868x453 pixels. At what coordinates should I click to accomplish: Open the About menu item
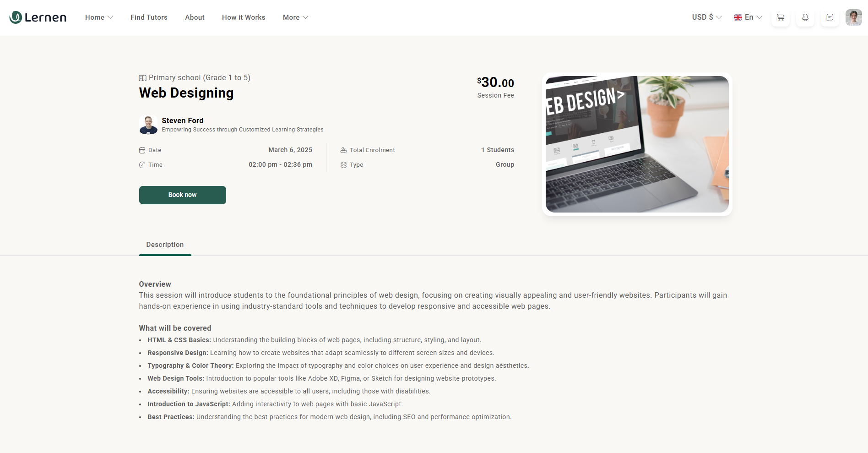click(195, 17)
